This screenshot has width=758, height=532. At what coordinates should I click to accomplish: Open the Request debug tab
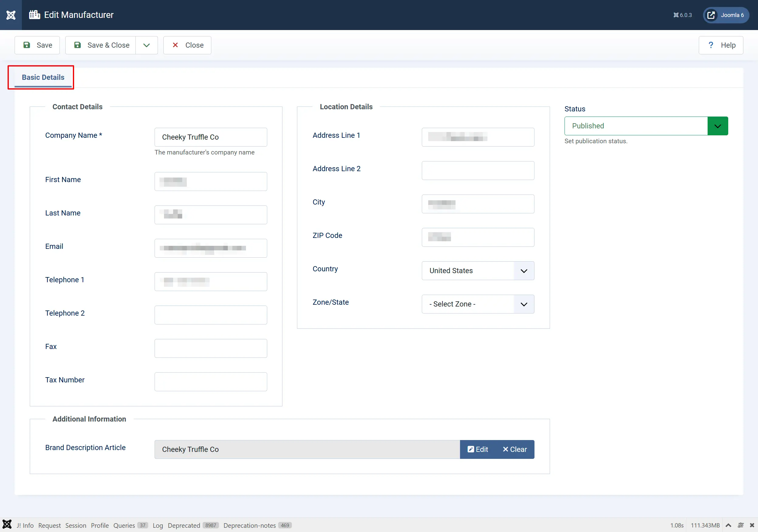[x=50, y=525]
